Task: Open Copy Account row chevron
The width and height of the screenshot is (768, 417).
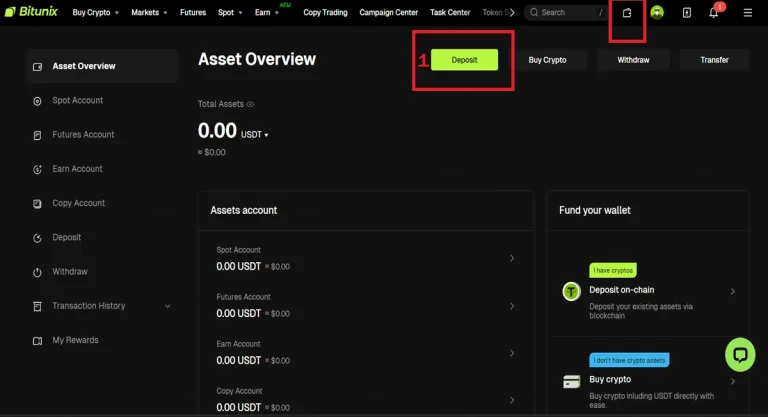Action: point(512,400)
